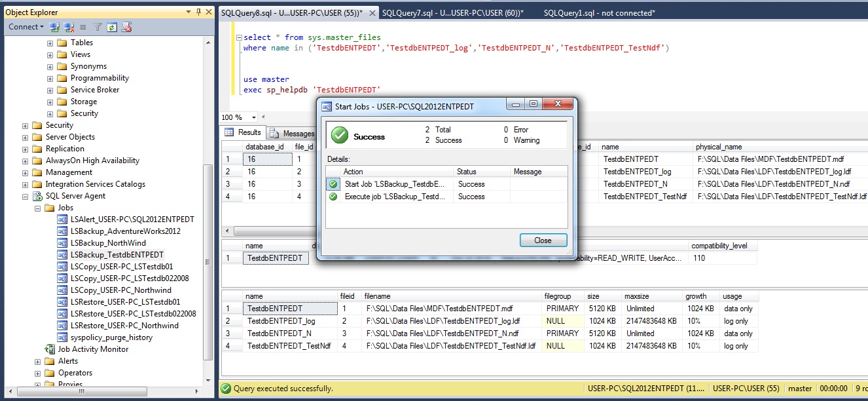This screenshot has height=401, width=868.
Task: Select the LSRestore_USER-PC_LSTestdb01 job icon
Action: click(63, 302)
